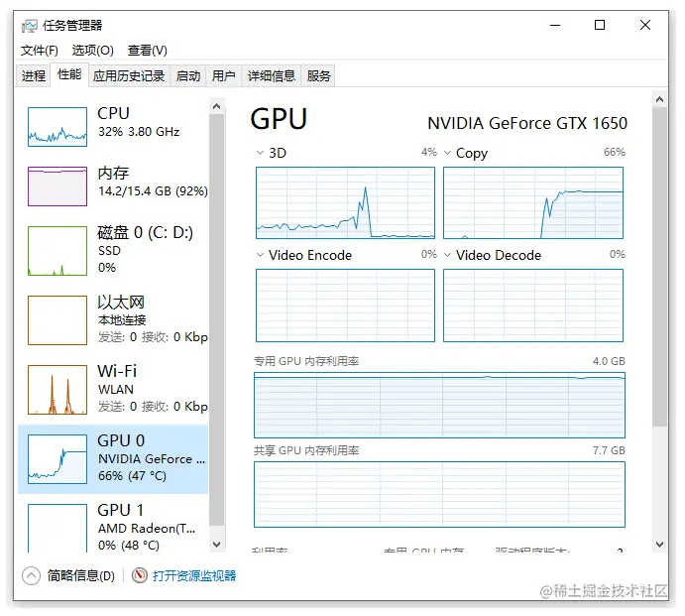Image resolution: width=685 pixels, height=616 pixels.
Task: Click the device list scrollbar thumb
Action: (216, 320)
